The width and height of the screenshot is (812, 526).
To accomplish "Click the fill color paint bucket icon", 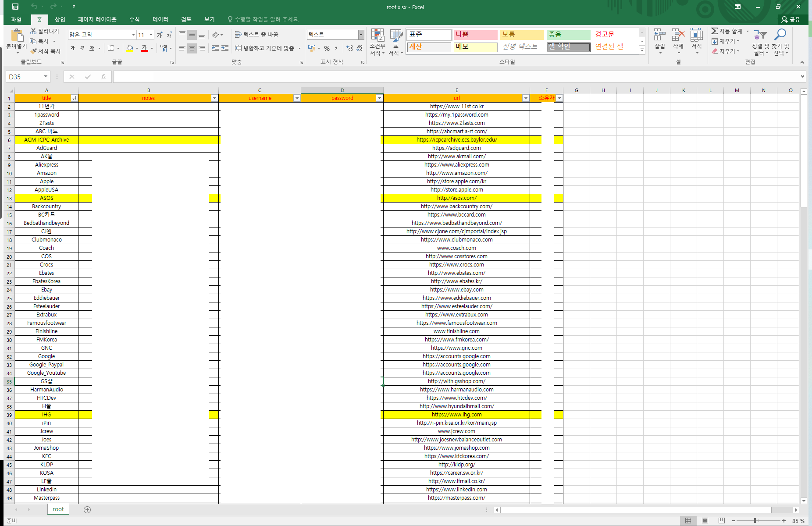I will tap(130, 48).
